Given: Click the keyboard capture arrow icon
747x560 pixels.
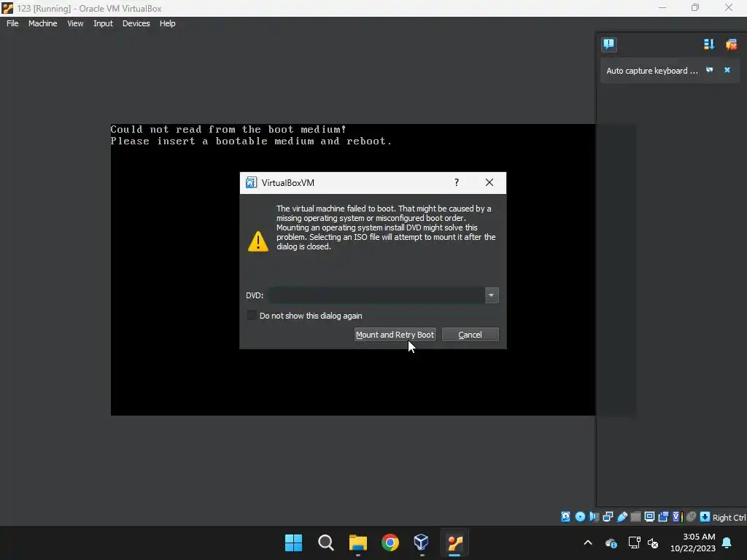Looking at the screenshot, I should 705,517.
